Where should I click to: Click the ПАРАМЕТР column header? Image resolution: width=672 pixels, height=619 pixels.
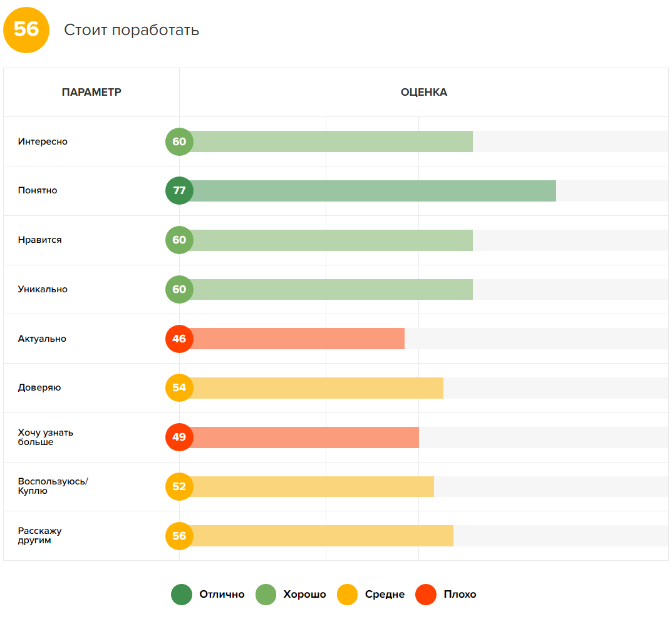91,93
